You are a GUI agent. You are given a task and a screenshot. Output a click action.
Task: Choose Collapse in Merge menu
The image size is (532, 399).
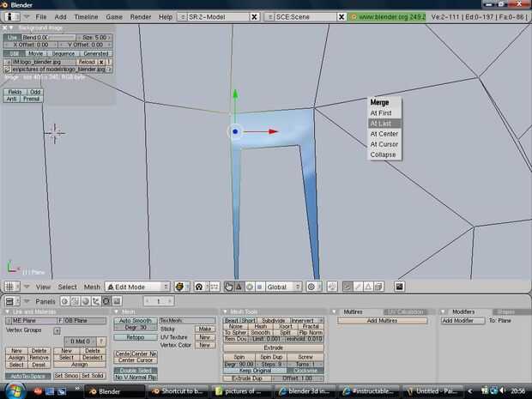384,154
